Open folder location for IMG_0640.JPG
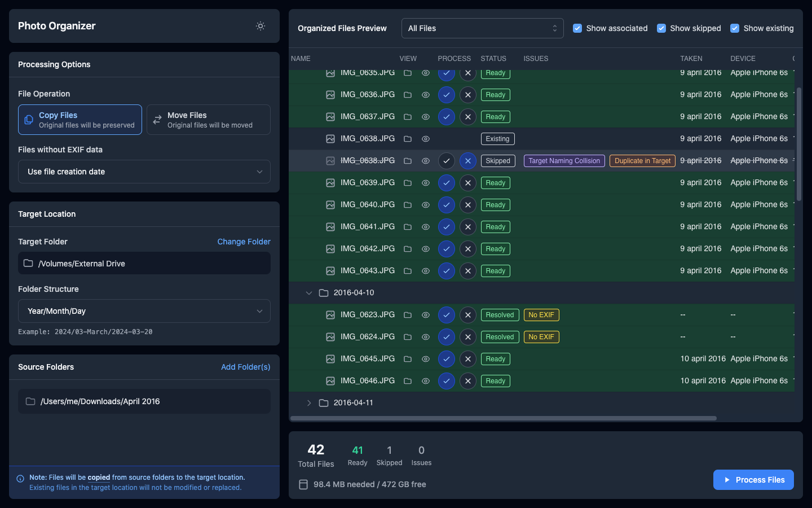Viewport: 812px width, 508px height. (x=408, y=205)
